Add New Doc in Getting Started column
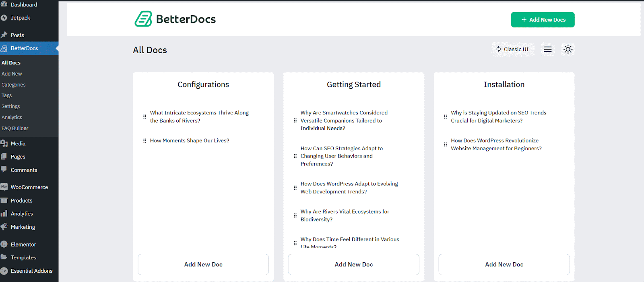 [354, 264]
